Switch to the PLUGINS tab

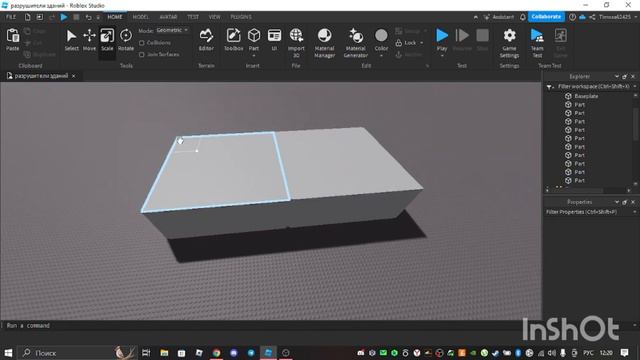pyautogui.click(x=241, y=17)
